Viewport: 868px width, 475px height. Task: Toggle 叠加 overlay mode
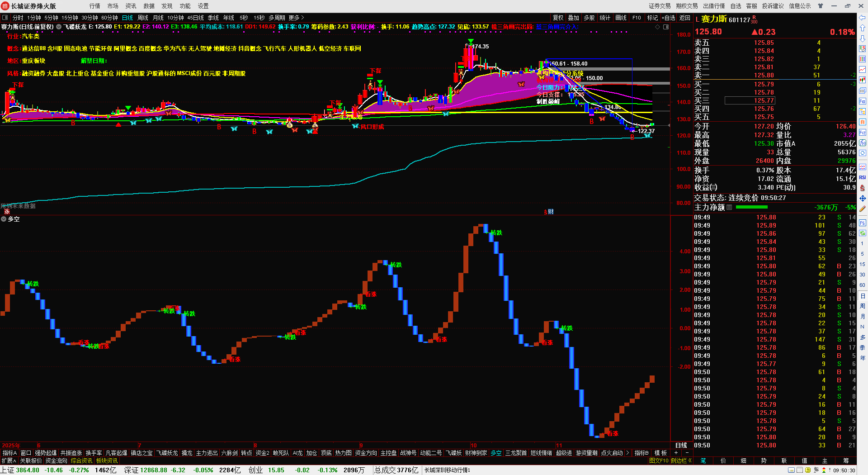(574, 18)
